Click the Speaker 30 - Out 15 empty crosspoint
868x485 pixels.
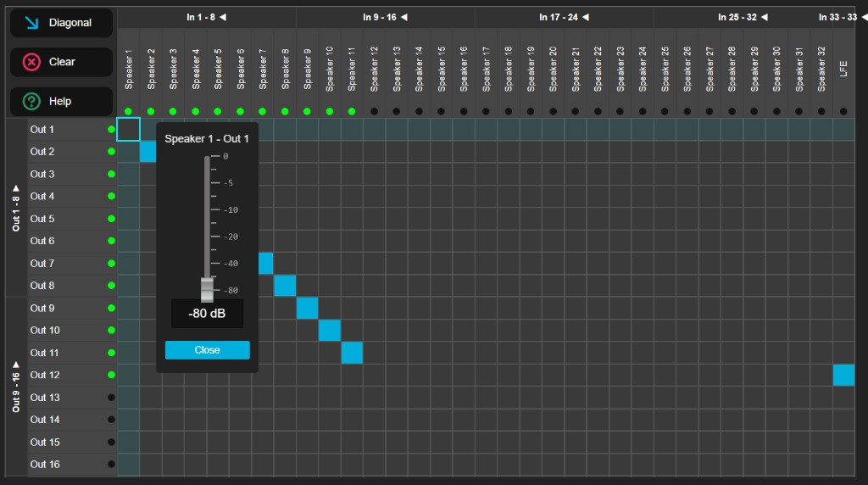coord(776,443)
